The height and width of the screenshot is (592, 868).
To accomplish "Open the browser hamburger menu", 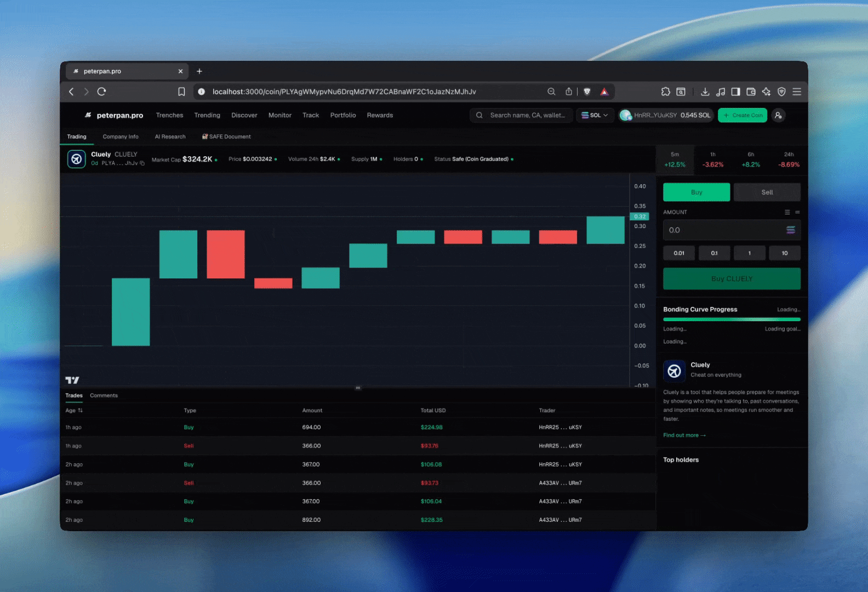I will point(797,92).
